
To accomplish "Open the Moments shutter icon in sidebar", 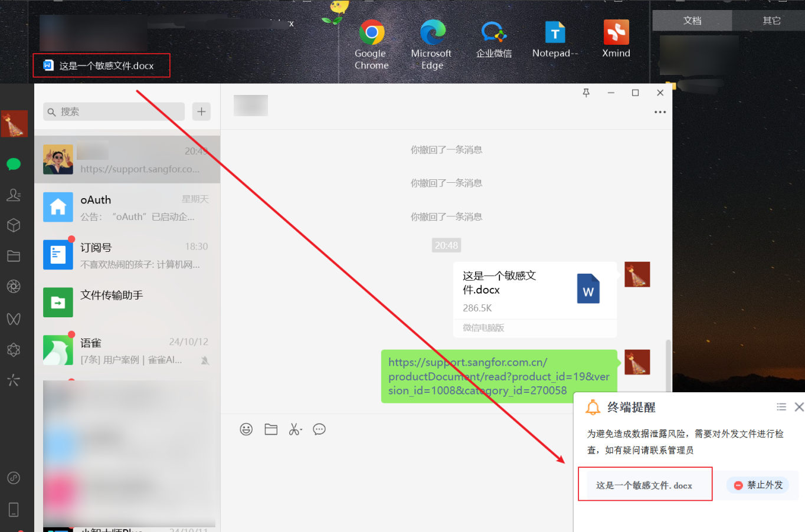I will pyautogui.click(x=14, y=287).
